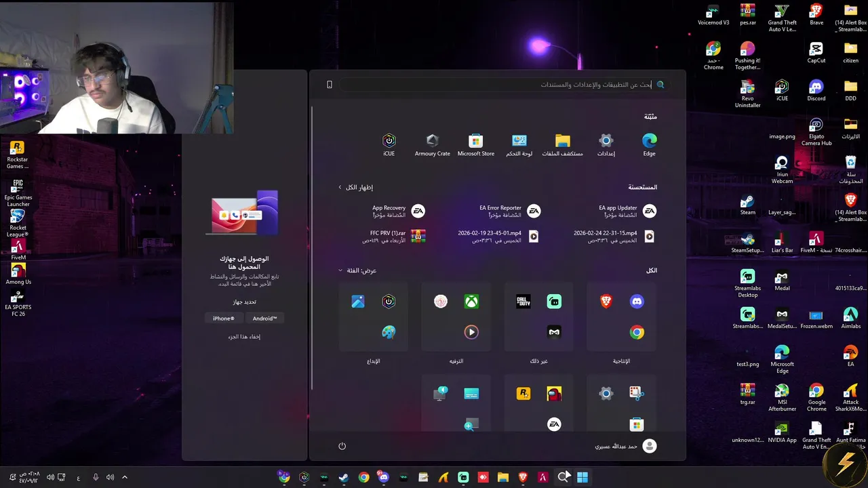The height and width of the screenshot is (488, 868).
Task: Toggle phone companion panel icon
Action: coord(330,85)
